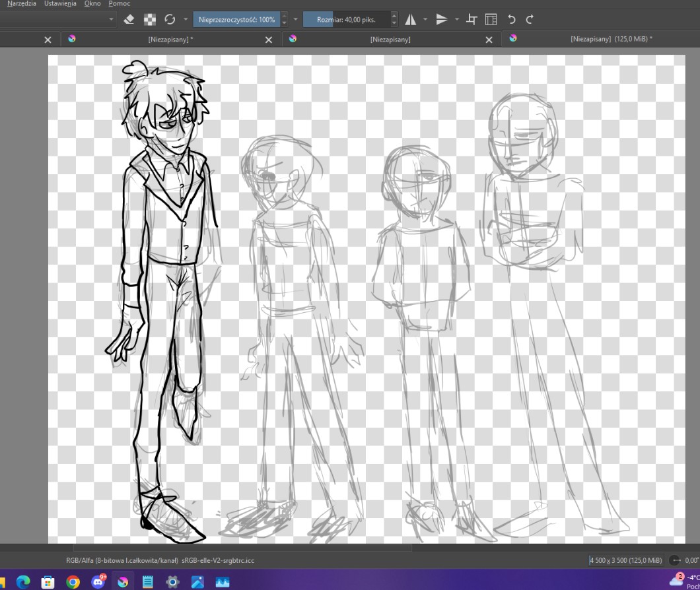Open the Okno menu
Image resolution: width=700 pixels, height=590 pixels.
click(x=92, y=4)
